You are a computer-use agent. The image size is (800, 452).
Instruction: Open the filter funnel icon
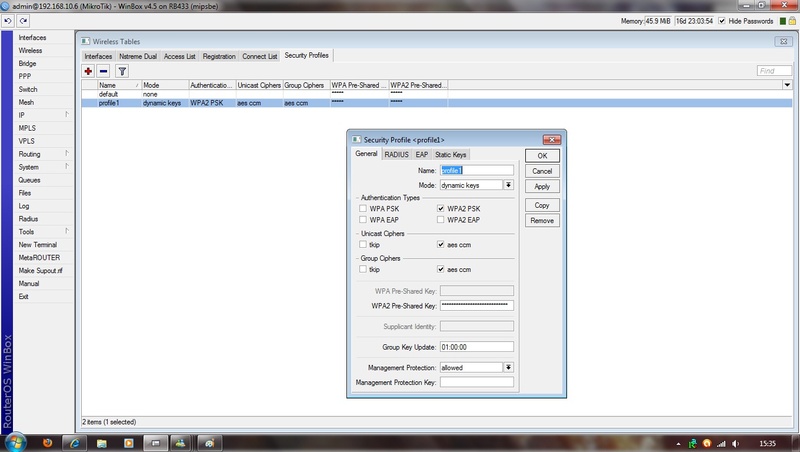pyautogui.click(x=122, y=71)
